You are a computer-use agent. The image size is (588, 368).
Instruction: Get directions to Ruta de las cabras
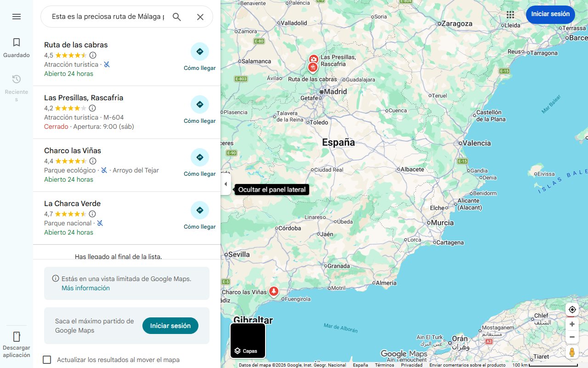coord(199,52)
